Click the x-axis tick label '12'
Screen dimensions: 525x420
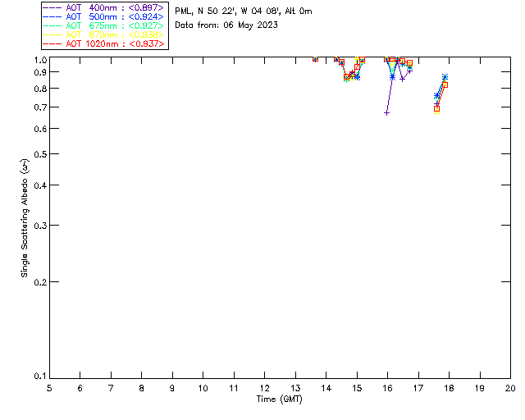coord(264,388)
